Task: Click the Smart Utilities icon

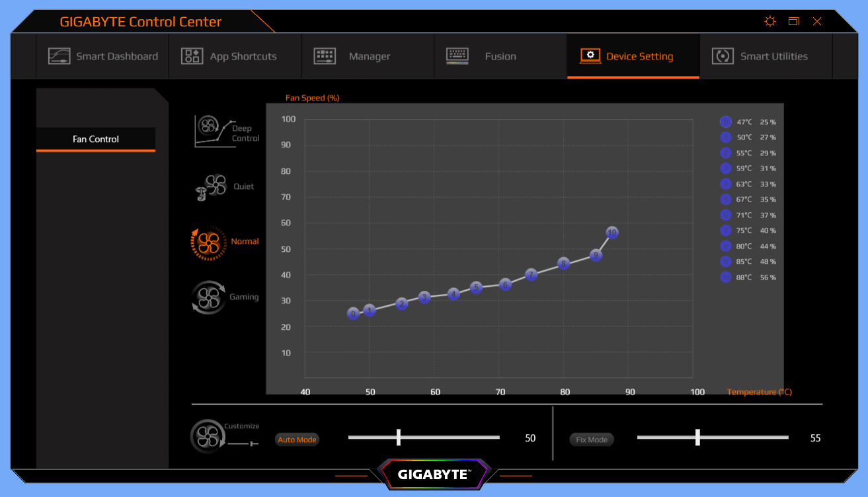Action: click(723, 56)
